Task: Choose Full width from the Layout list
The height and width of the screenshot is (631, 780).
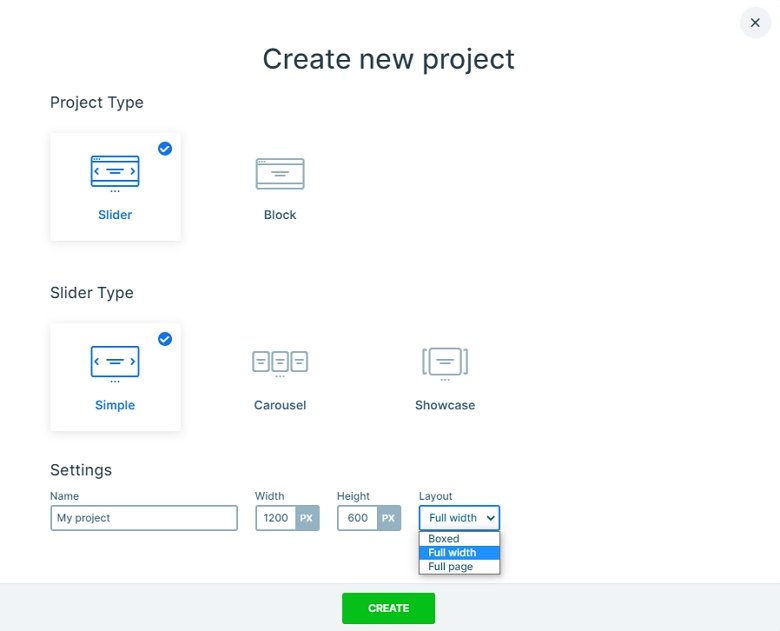Action: (459, 552)
